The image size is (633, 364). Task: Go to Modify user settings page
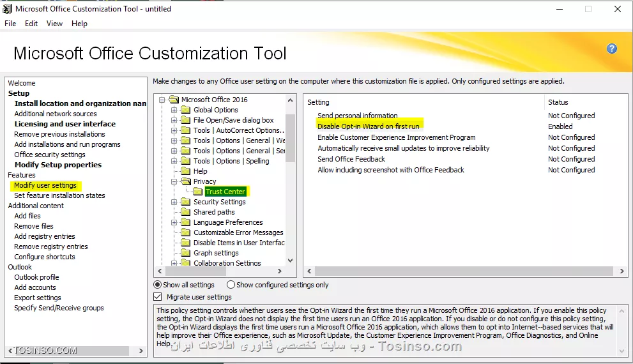coord(45,185)
